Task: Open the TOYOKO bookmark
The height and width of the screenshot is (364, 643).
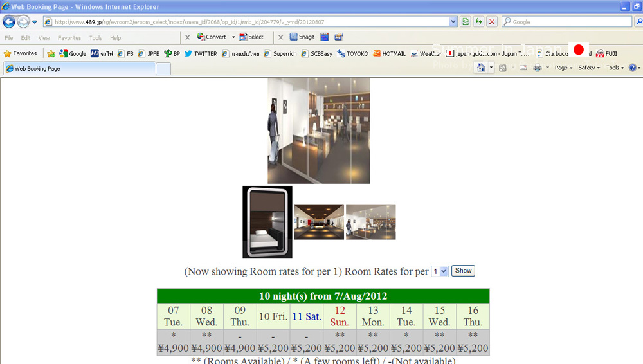Action: (352, 53)
